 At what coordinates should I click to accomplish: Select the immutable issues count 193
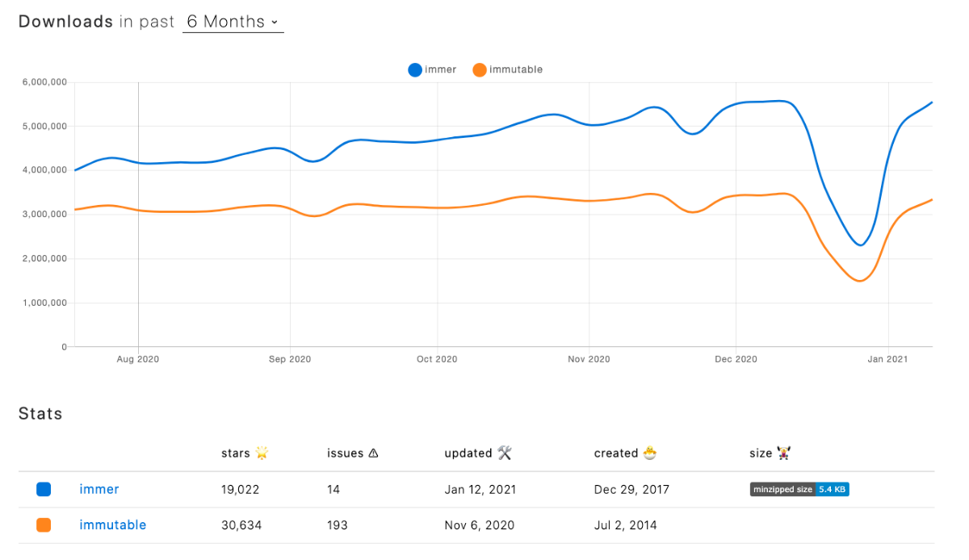click(x=338, y=525)
